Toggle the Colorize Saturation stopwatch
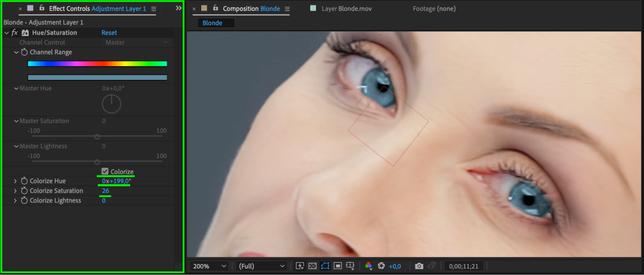Viewport: 644px width, 275px height. pyautogui.click(x=24, y=191)
